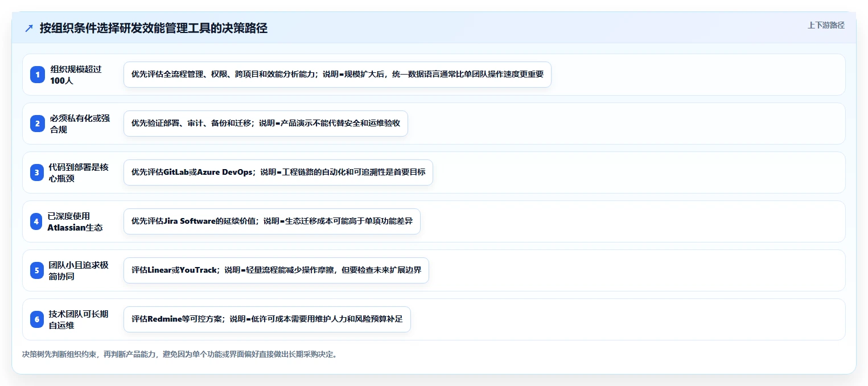Select the number 6 step badge

tap(37, 319)
